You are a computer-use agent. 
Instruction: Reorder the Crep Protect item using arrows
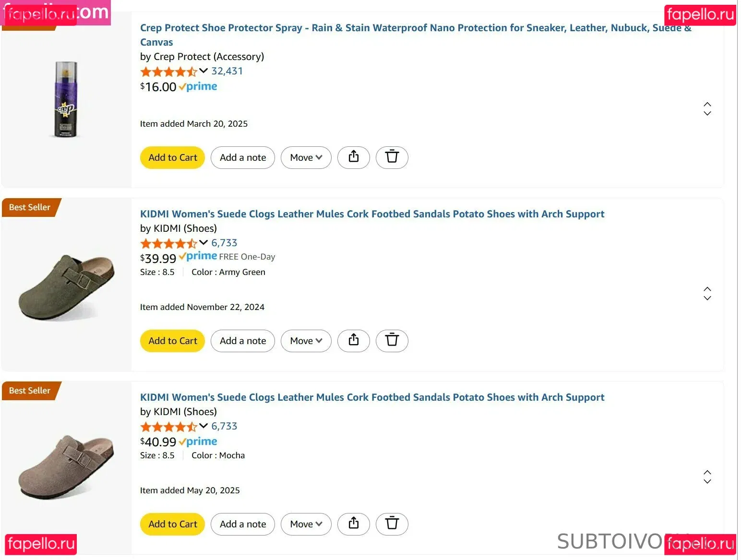point(707,109)
